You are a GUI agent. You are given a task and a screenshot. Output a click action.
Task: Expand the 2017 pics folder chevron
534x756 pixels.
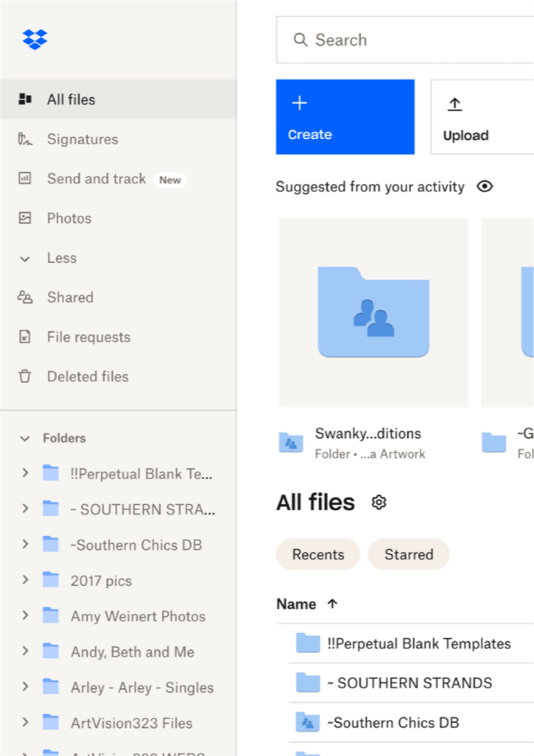25,580
